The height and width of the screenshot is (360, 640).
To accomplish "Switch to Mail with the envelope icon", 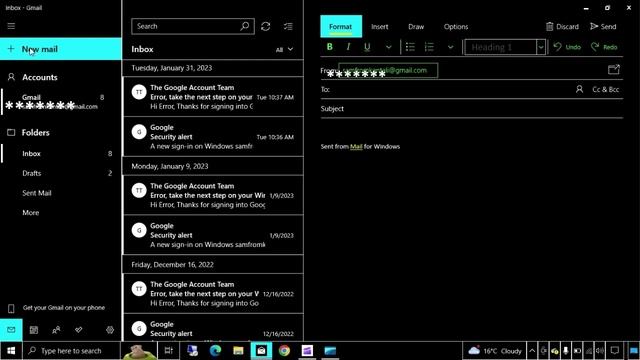I will (x=11, y=329).
